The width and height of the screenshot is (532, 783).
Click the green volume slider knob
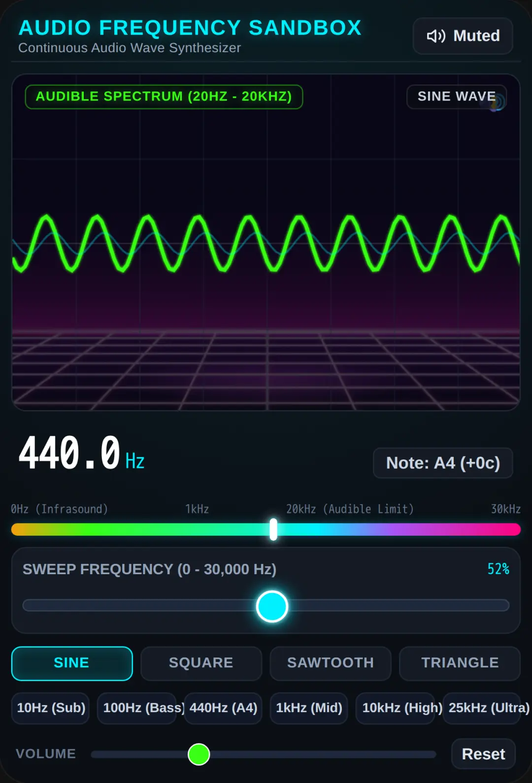tap(199, 754)
